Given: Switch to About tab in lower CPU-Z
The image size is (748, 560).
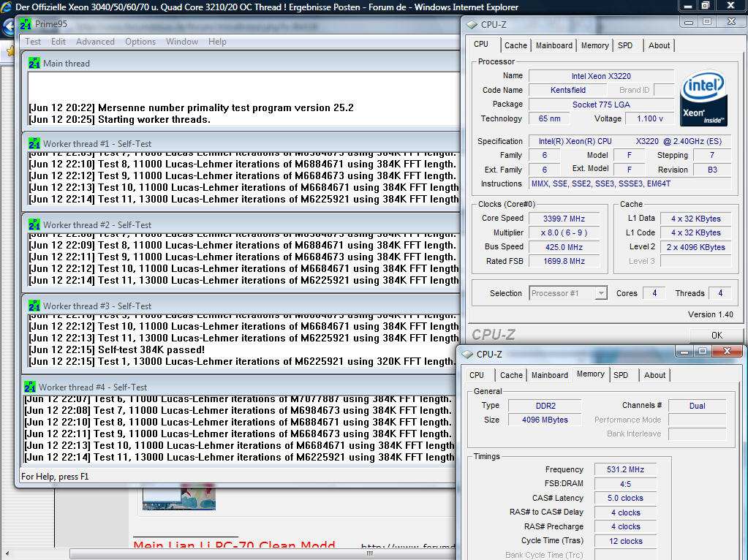Looking at the screenshot, I should (x=654, y=375).
